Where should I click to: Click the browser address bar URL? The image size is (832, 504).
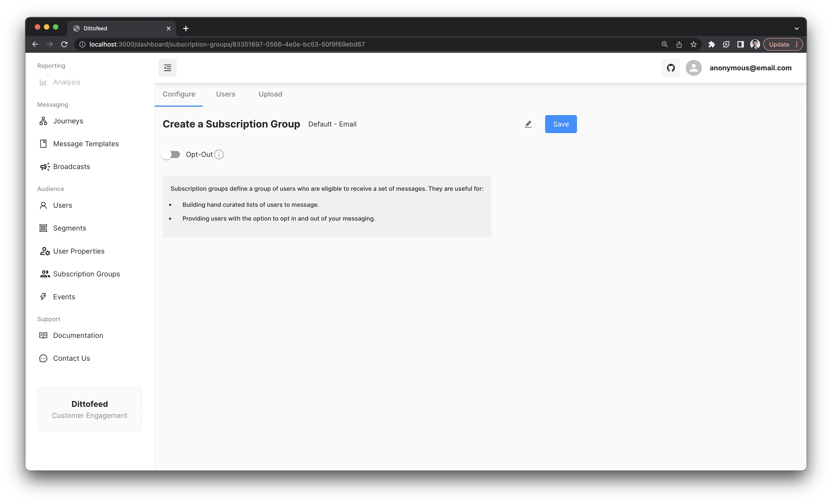[227, 44]
